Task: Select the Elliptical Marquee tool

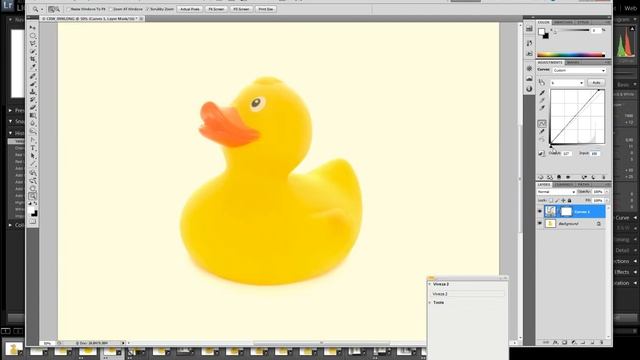Action: point(33,36)
